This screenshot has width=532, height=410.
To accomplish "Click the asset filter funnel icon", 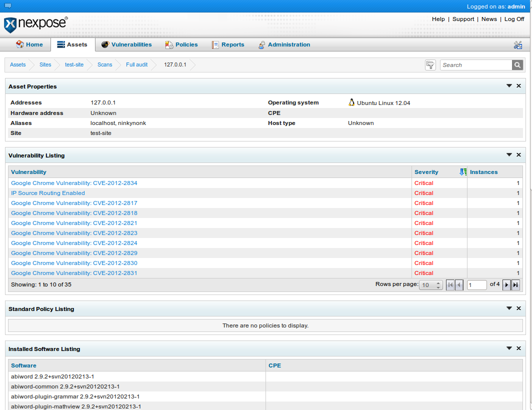I will pyautogui.click(x=430, y=65).
